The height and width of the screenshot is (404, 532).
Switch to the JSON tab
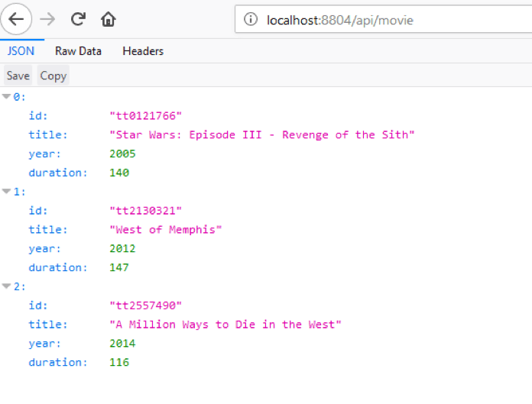click(21, 51)
